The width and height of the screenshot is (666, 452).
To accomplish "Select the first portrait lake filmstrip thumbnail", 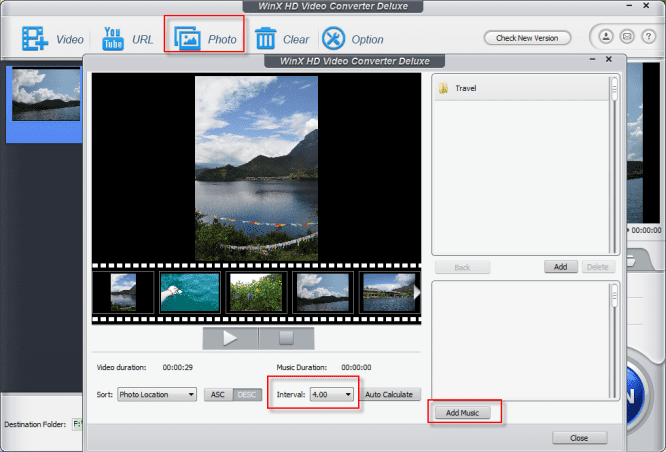I will point(123,292).
